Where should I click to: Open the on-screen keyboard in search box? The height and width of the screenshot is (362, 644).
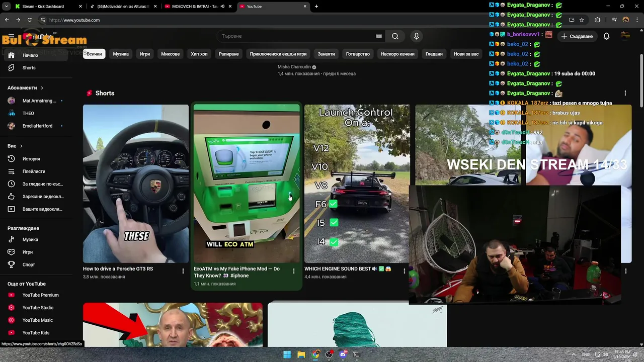pos(379,36)
